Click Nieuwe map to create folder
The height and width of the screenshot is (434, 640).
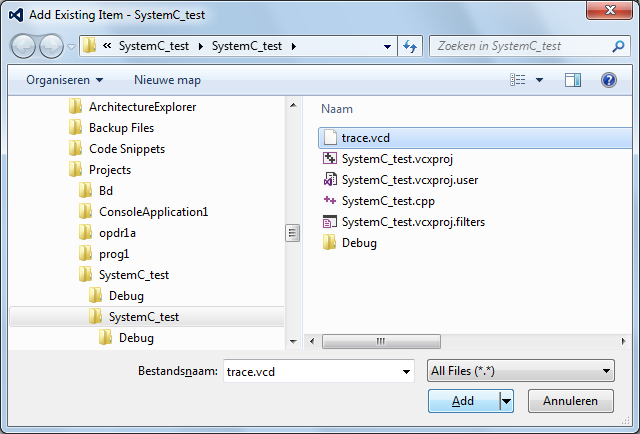167,80
